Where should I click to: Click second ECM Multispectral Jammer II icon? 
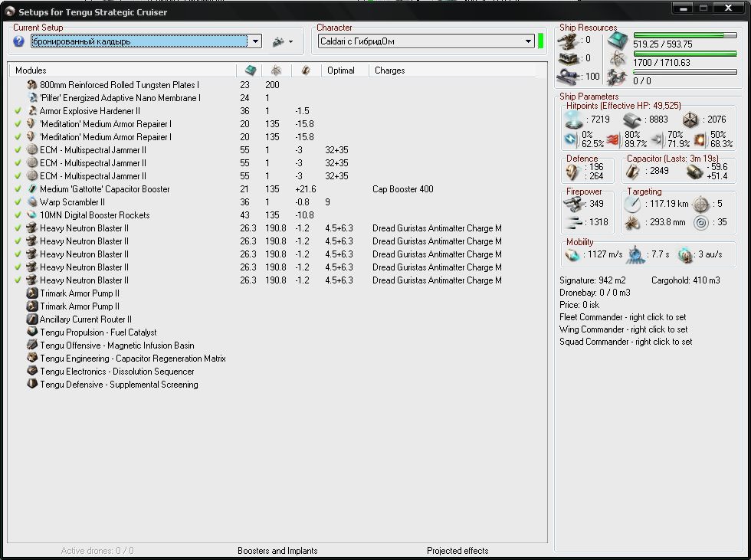(x=32, y=162)
